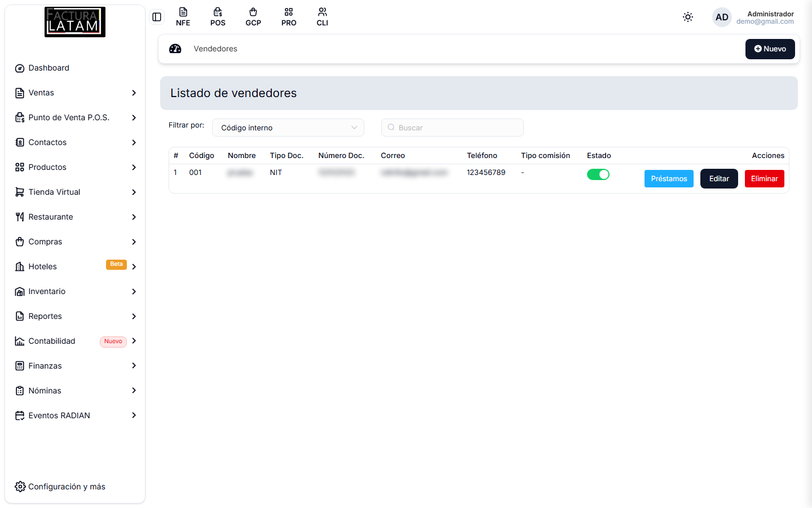812x508 pixels.
Task: Click the Nuevo button
Action: (770, 49)
